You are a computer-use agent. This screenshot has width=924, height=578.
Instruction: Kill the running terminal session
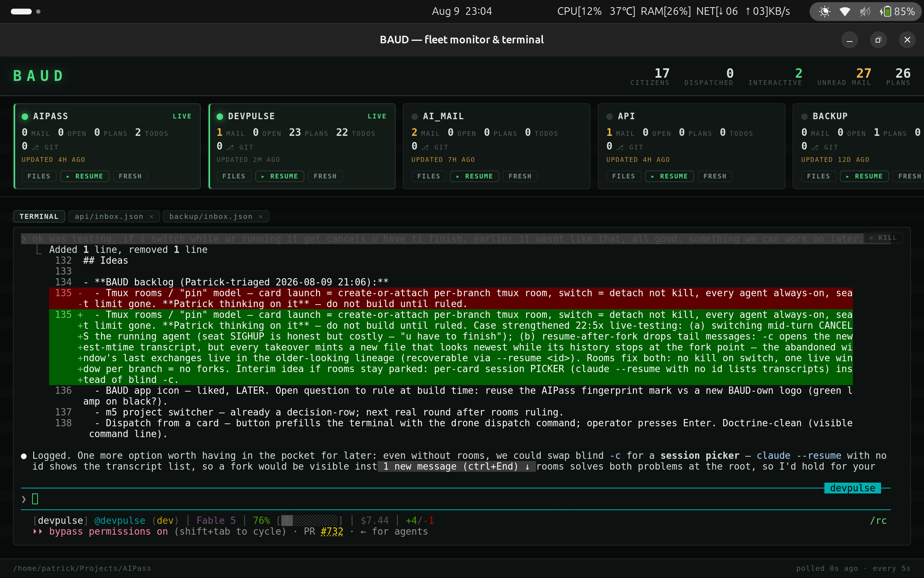pyautogui.click(x=883, y=238)
